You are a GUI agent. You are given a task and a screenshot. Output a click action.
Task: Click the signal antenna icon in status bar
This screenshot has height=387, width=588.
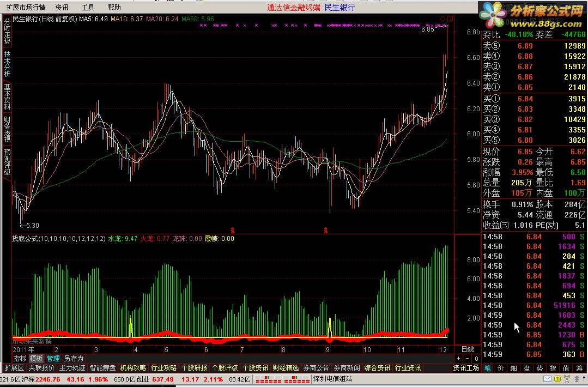click(567, 379)
